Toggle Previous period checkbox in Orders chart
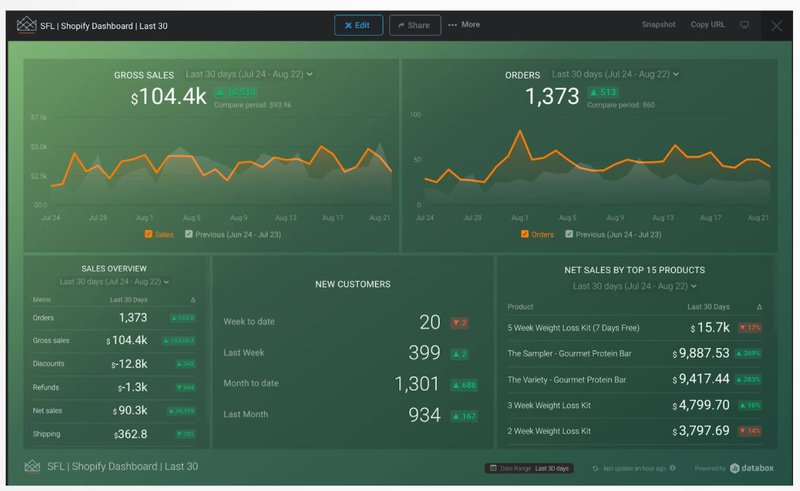 click(x=569, y=234)
